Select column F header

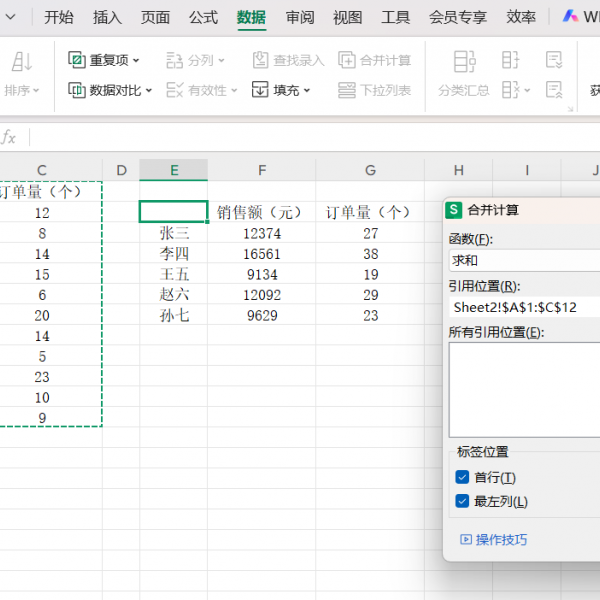(261, 171)
